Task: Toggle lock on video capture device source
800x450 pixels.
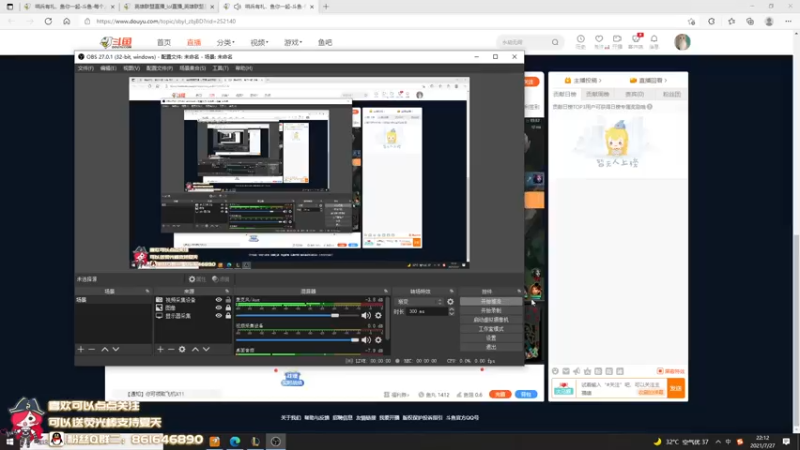Action: (228, 300)
